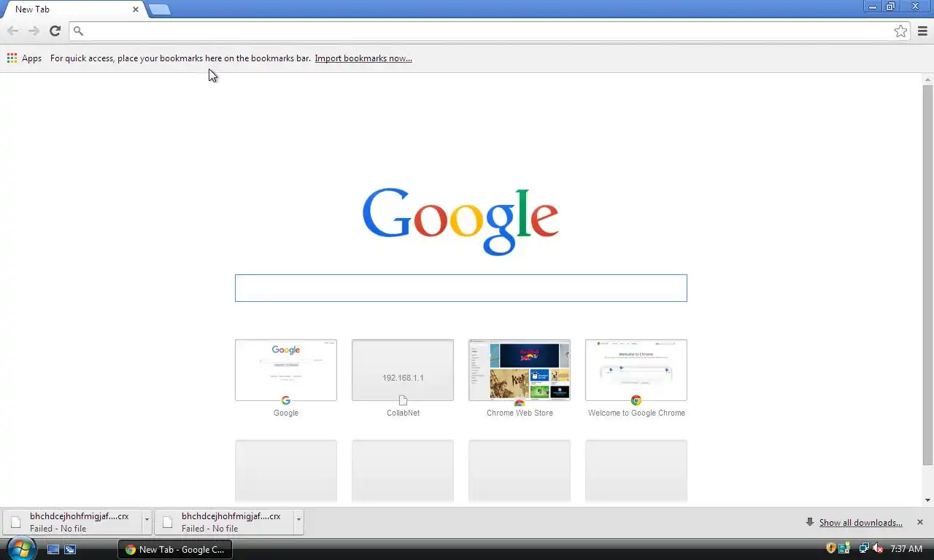
Task: Open the CollabNet 192.168.1.1 thumbnail
Action: (x=403, y=370)
